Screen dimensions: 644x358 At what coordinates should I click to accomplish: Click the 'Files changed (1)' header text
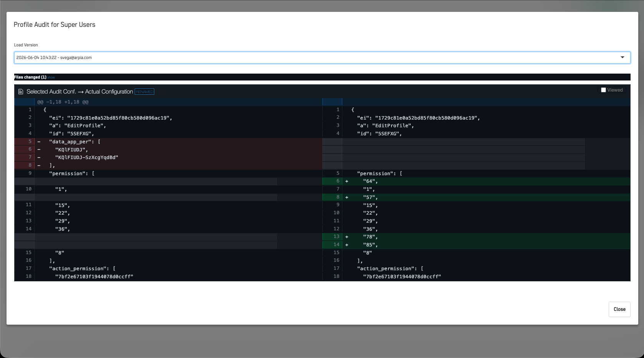pos(30,77)
